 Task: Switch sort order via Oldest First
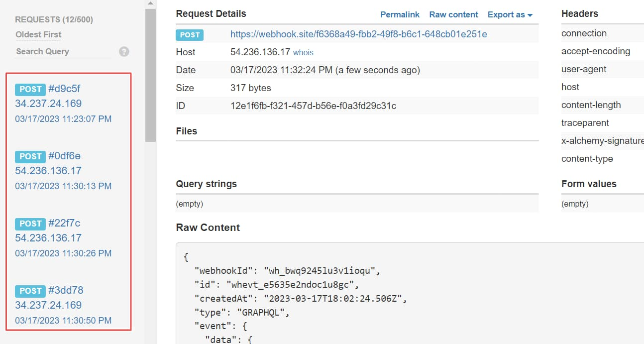[38, 34]
